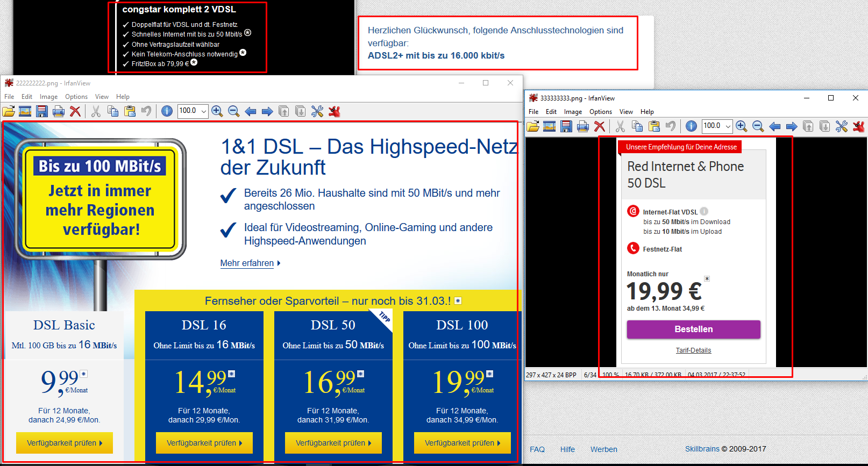This screenshot has height=466, width=868.
Task: Zoom in magnifier in 333333333.png window
Action: pyautogui.click(x=742, y=126)
